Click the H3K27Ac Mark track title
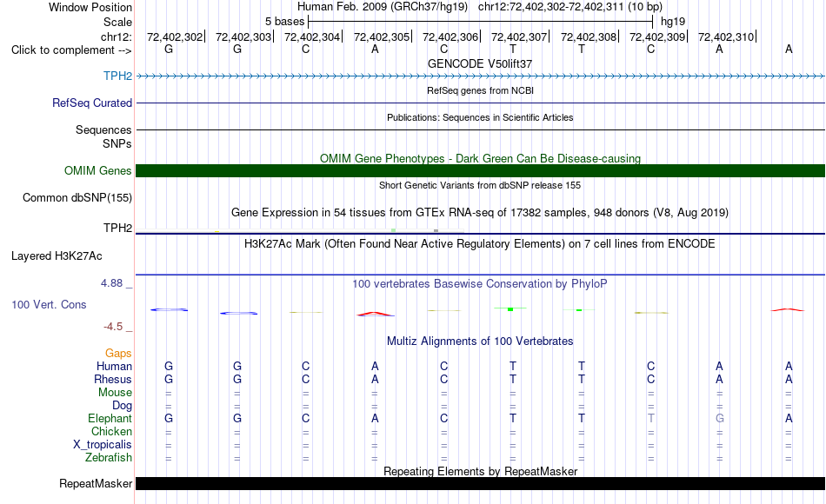Image resolution: width=826 pixels, height=504 pixels. click(480, 244)
